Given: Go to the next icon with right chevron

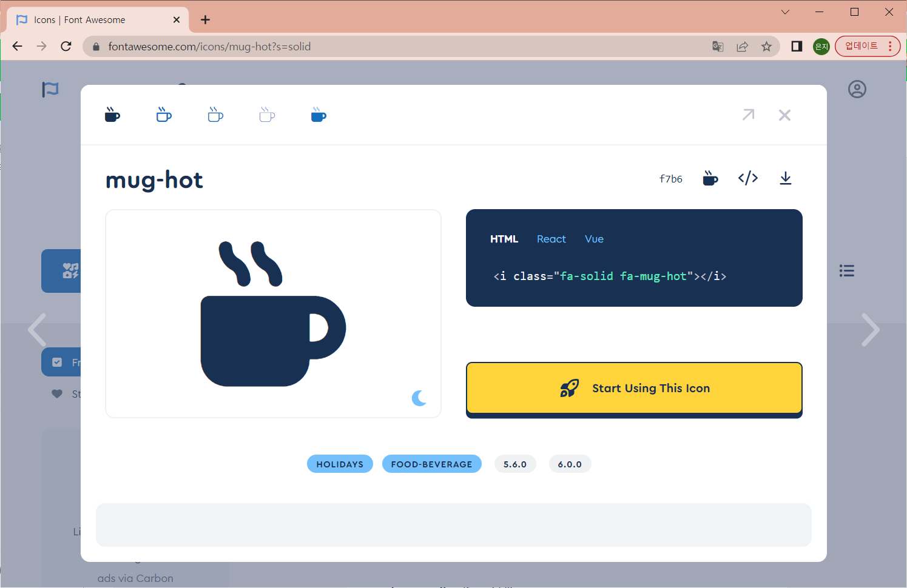Looking at the screenshot, I should pyautogui.click(x=870, y=330).
